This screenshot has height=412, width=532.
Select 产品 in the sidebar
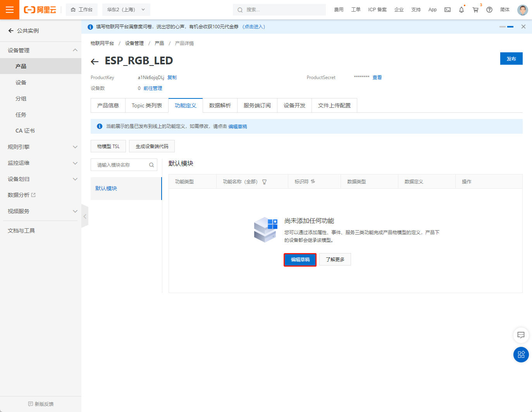point(41,66)
